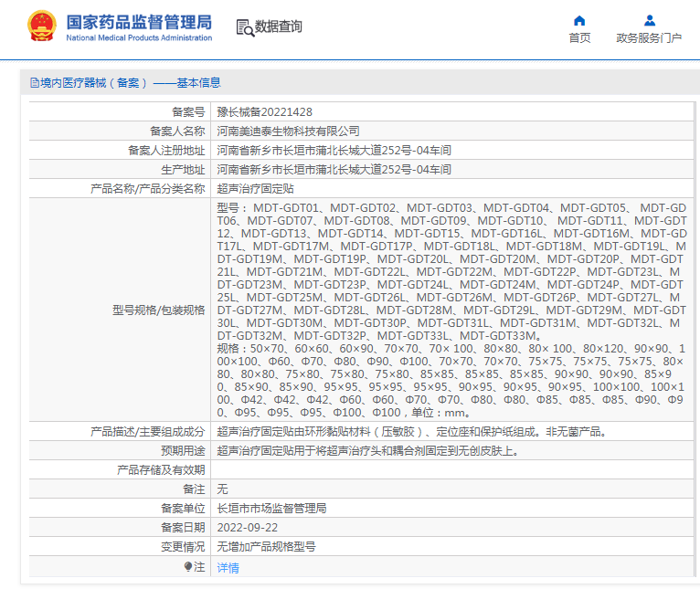Click the 首页 label
This screenshot has height=589, width=700.
579,38
